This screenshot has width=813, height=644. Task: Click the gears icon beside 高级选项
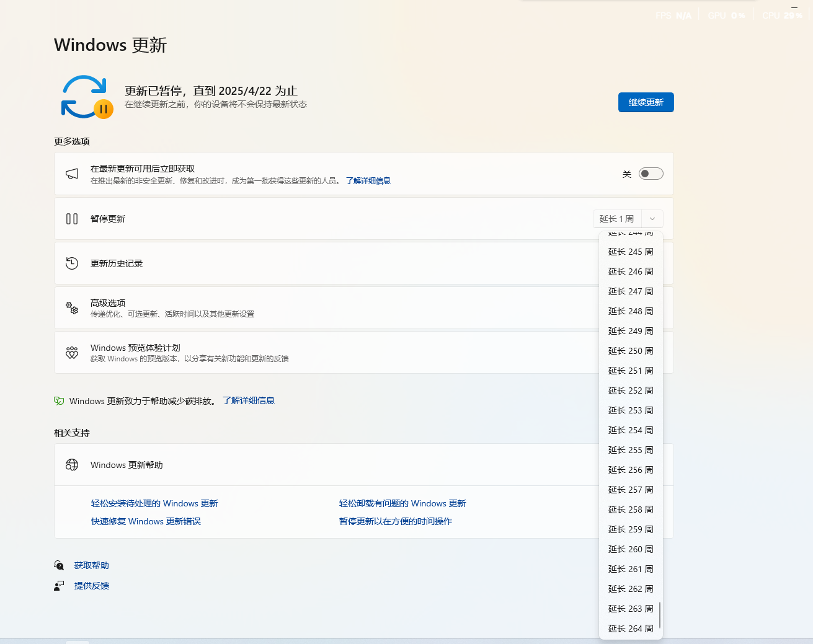click(x=72, y=308)
